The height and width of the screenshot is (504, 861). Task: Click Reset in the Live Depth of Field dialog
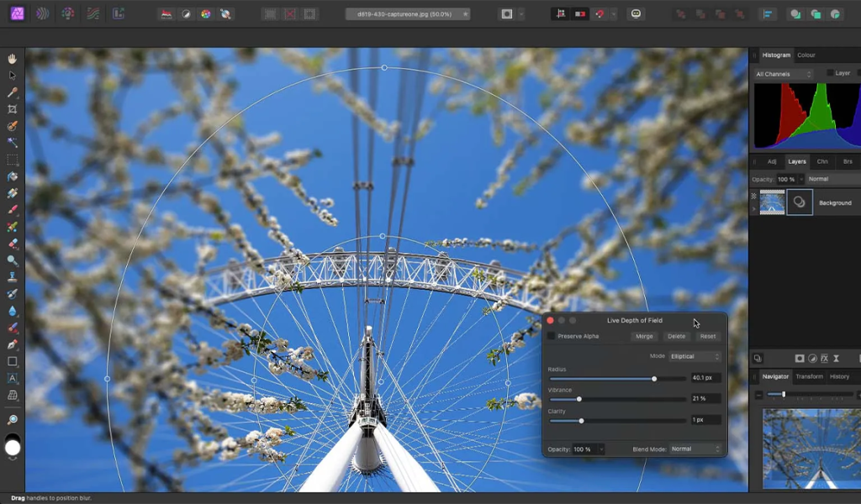pyautogui.click(x=708, y=336)
